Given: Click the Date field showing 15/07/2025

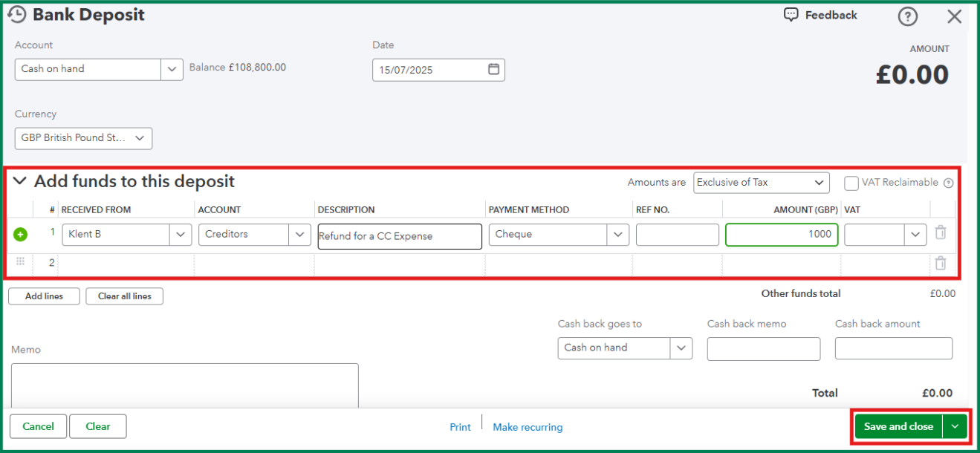Looking at the screenshot, I should pyautogui.click(x=438, y=70).
